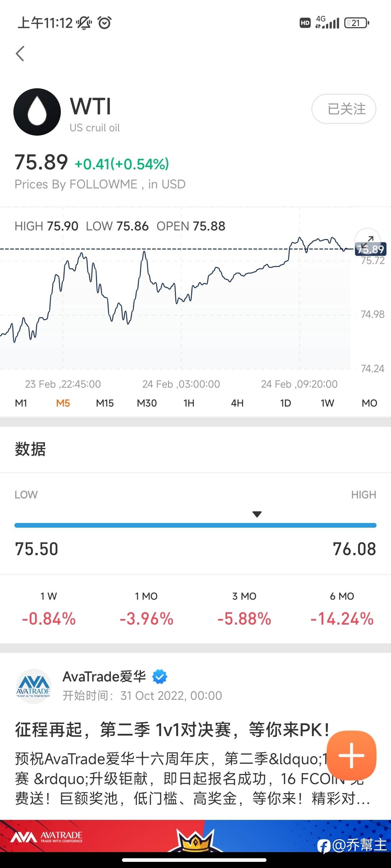Tap the low-high range marker triangle

pyautogui.click(x=257, y=514)
